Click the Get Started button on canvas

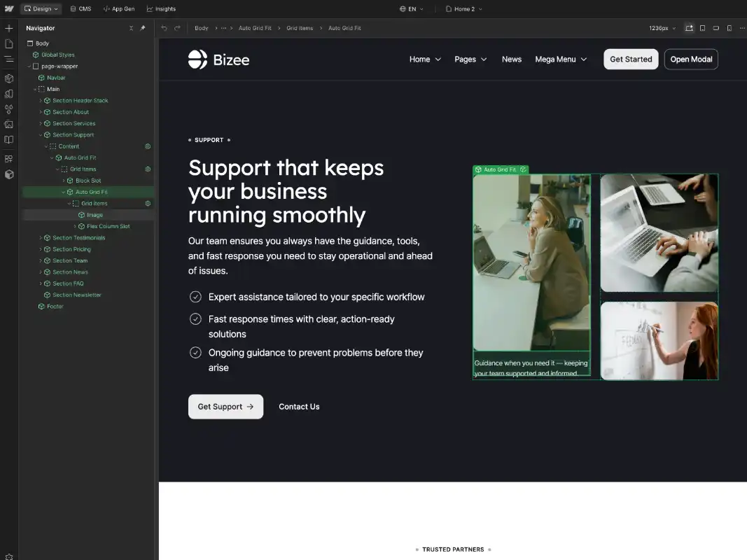click(630, 59)
